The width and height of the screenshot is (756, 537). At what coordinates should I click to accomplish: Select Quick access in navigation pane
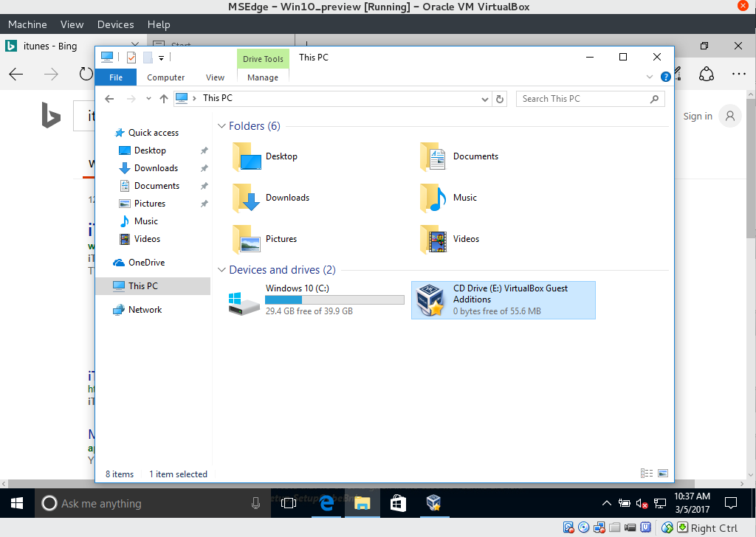154,133
